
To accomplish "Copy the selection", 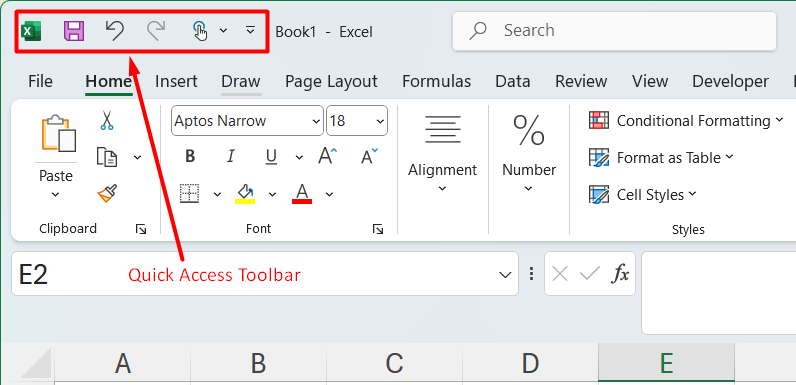I will 107,157.
